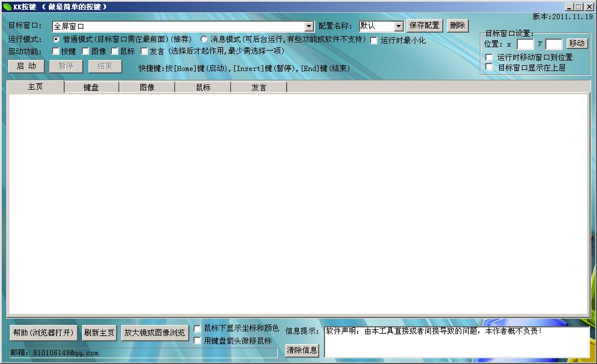Switch to the 图像 tab
Image resolution: width=597 pixels, height=364 pixels.
point(147,87)
